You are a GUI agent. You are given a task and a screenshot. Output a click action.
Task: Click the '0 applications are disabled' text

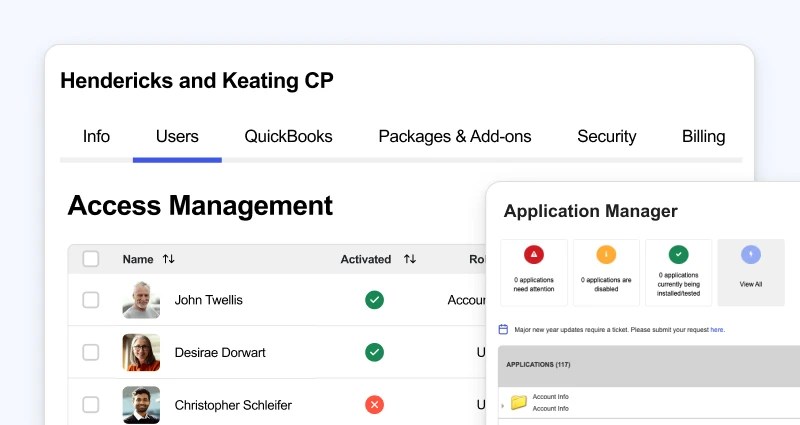click(x=606, y=284)
